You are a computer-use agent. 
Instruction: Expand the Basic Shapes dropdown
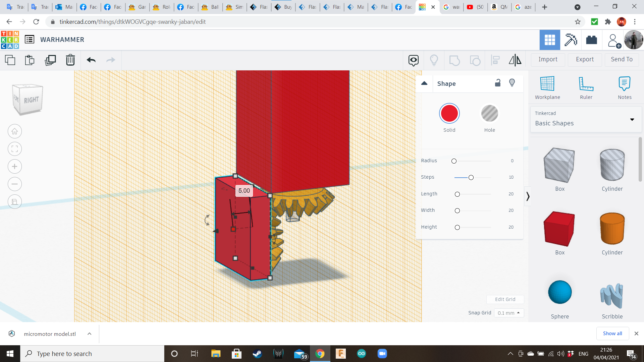(x=632, y=119)
